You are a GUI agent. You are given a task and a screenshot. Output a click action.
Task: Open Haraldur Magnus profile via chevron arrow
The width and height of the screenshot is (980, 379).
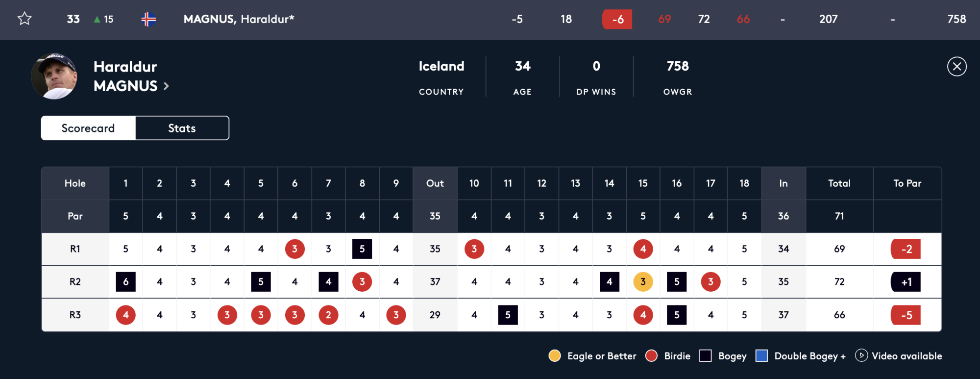167,86
